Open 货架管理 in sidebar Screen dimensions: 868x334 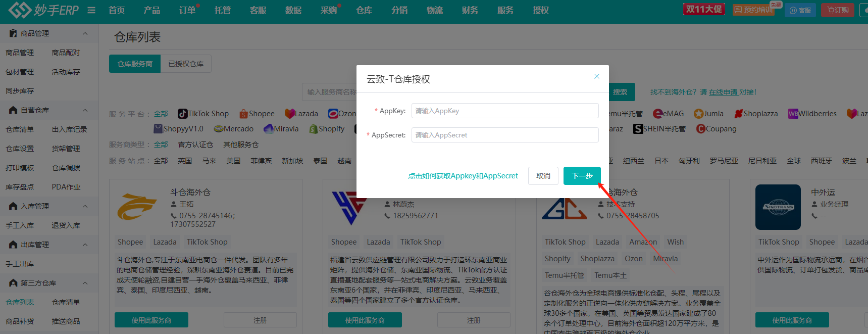tap(66, 149)
